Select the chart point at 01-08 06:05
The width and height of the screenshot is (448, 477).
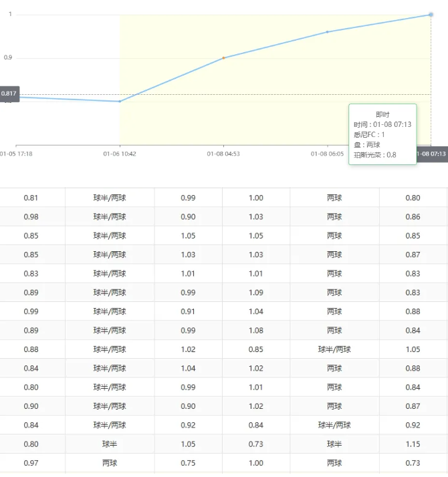point(327,32)
